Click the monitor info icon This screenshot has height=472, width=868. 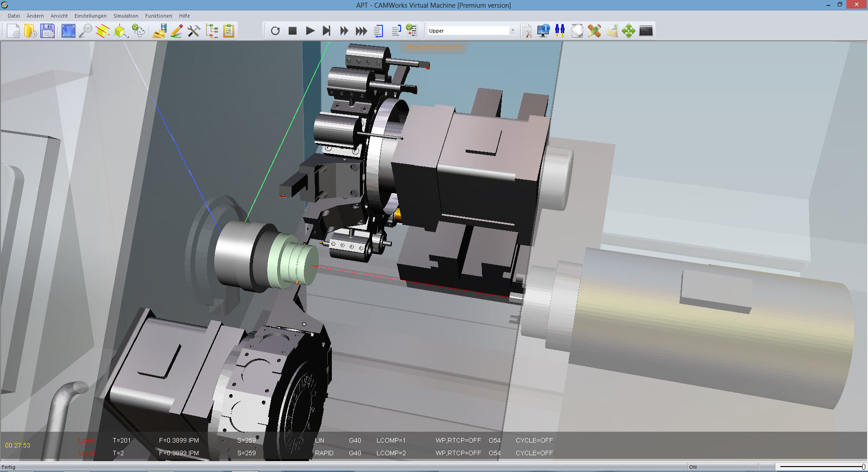click(543, 31)
